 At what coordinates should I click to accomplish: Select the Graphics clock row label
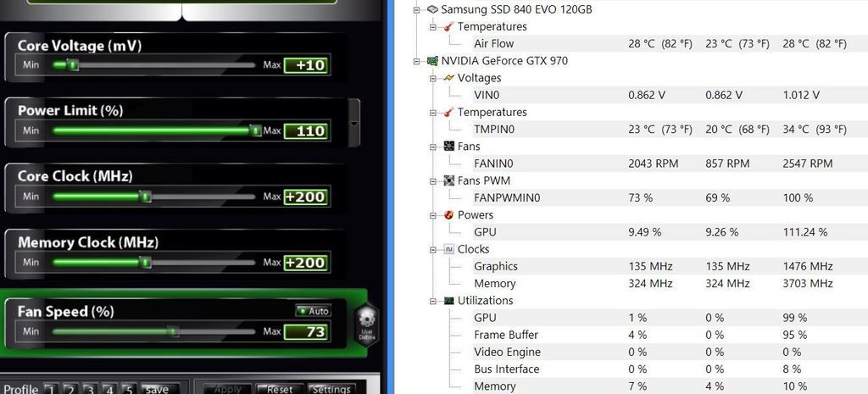495,266
